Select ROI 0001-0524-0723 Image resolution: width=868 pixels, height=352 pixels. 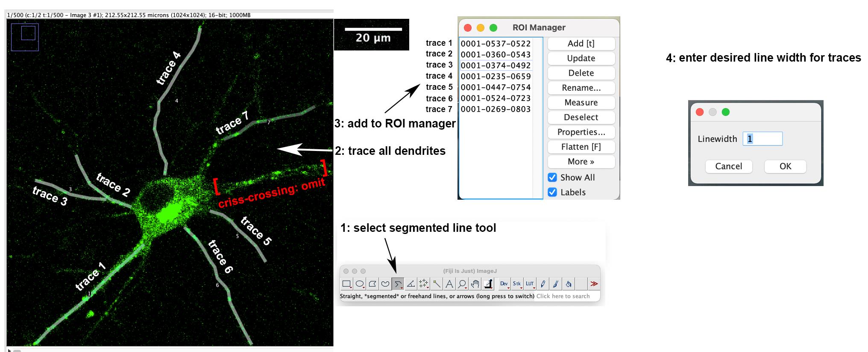(496, 98)
